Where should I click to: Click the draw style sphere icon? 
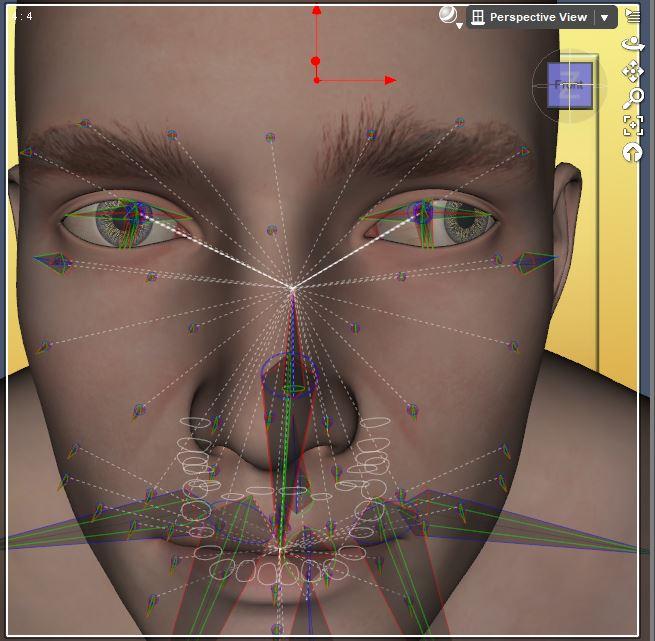pos(447,15)
